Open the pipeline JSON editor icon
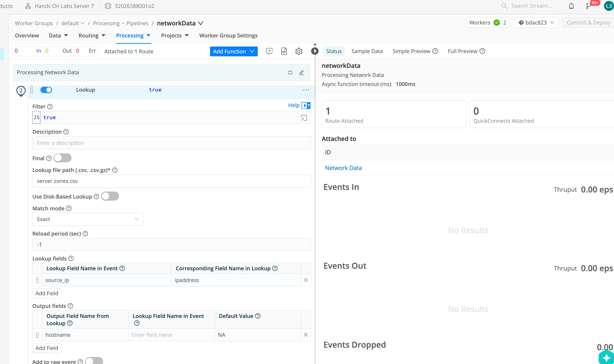 [x=284, y=51]
